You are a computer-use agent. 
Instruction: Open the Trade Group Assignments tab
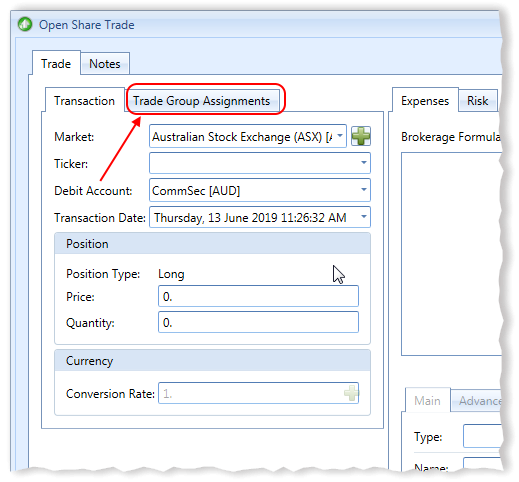click(202, 101)
